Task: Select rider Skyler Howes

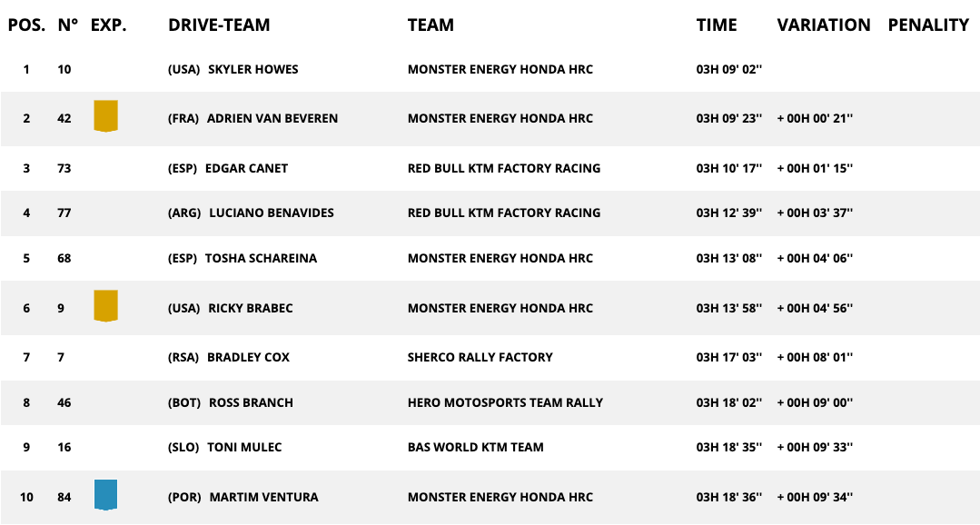Action: pyautogui.click(x=252, y=69)
